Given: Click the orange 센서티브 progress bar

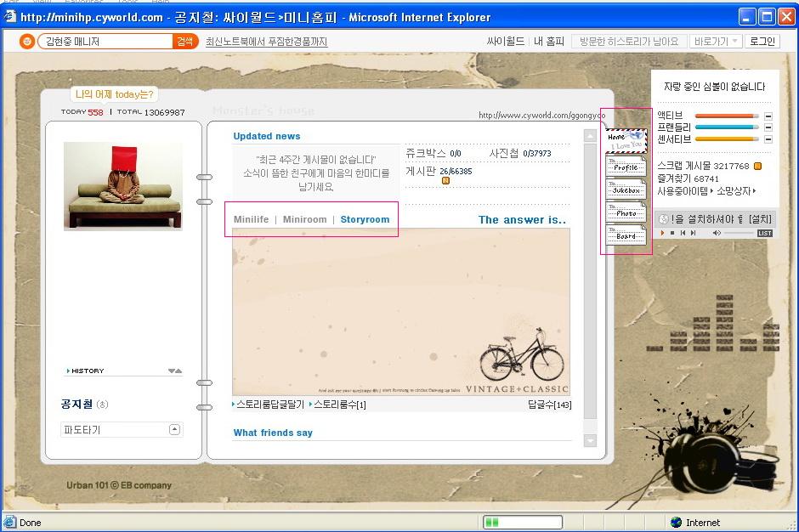Looking at the screenshot, I should [x=727, y=139].
